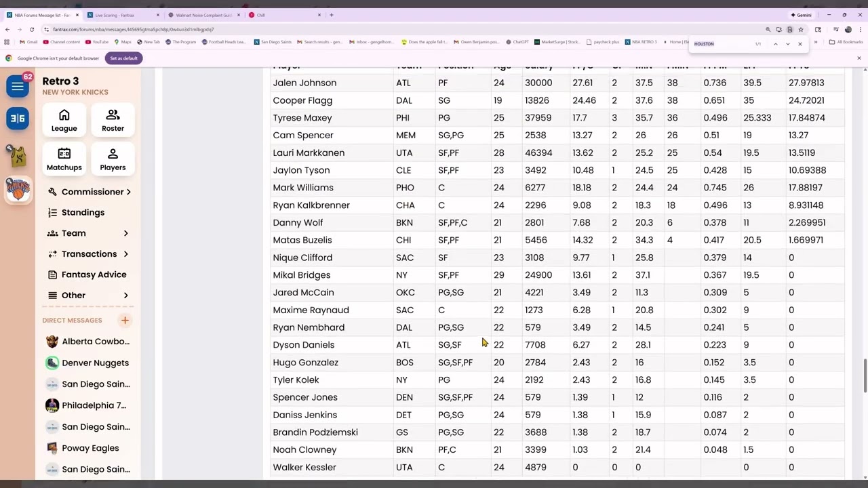The height and width of the screenshot is (488, 868).
Task: Open a new browser tab
Action: [332, 15]
